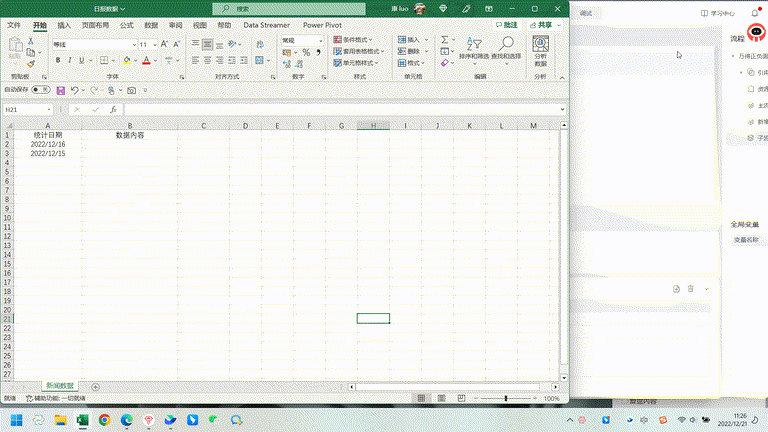This screenshot has height=432, width=768.
Task: Add a new sheet with plus button
Action: tap(96, 386)
